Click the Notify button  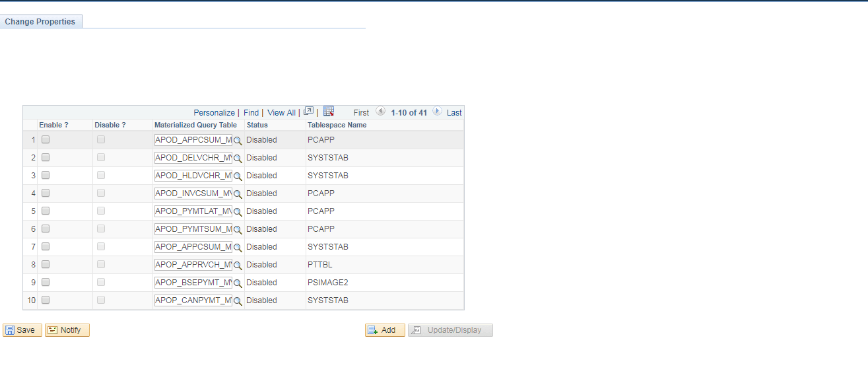click(x=67, y=330)
